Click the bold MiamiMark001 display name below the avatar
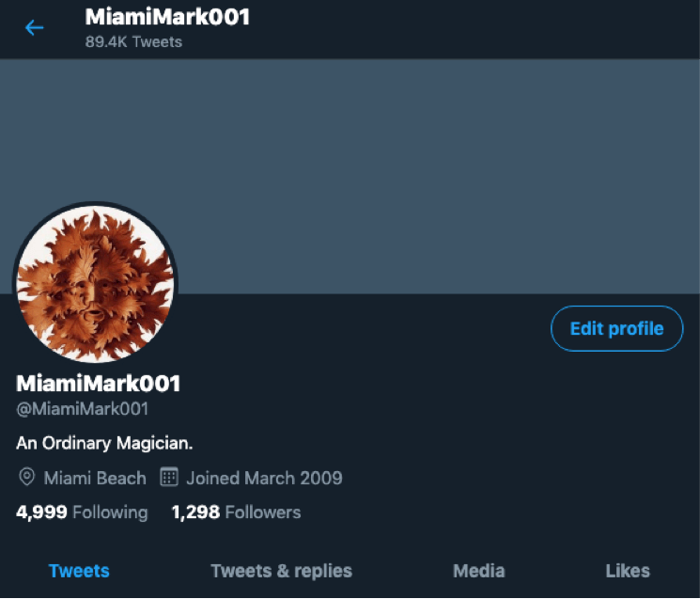Image resolution: width=700 pixels, height=599 pixels. [x=99, y=384]
